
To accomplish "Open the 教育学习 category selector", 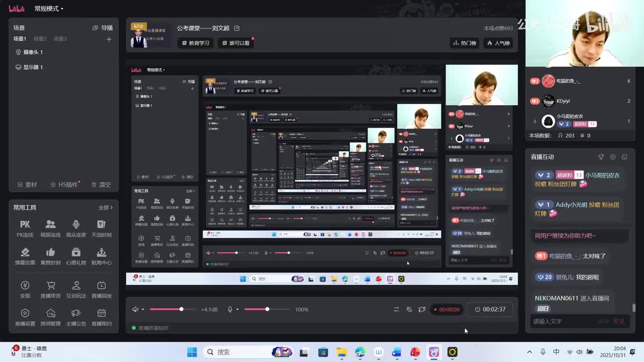I will coord(196,43).
